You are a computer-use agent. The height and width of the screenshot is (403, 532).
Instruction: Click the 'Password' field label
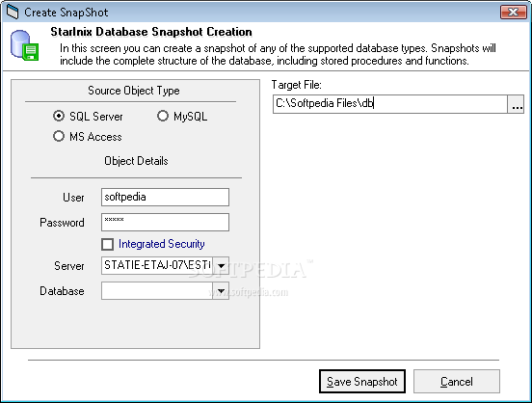point(62,223)
